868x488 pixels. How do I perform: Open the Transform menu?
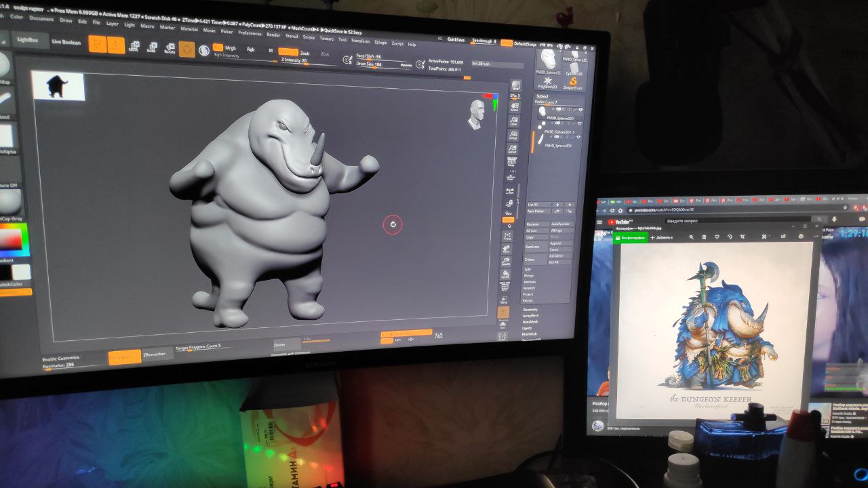pos(360,40)
